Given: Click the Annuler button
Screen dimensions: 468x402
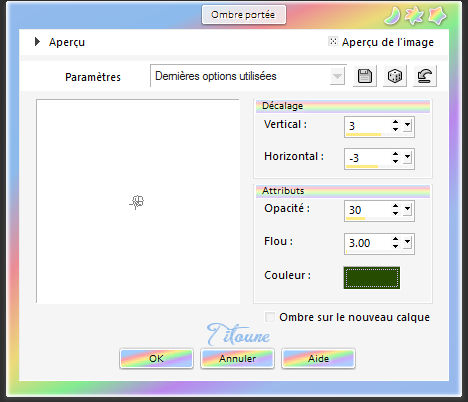Looking at the screenshot, I should point(237,359).
